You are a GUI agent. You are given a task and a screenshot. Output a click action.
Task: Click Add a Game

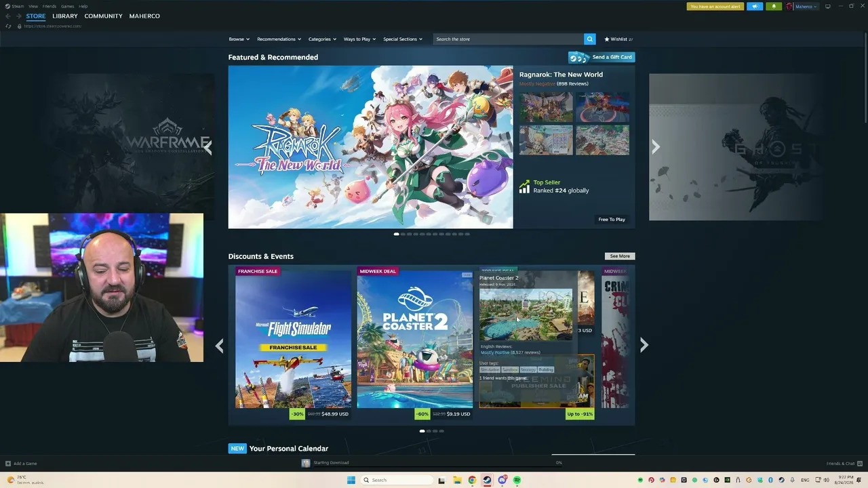pos(25,464)
